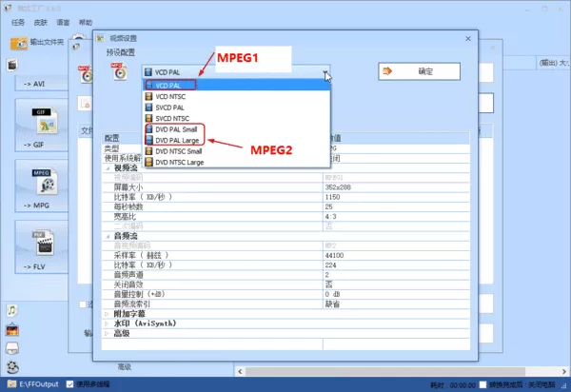Screen dimensions: 571x392
Task: Select DVD PAL Large preset
Action: 237,140
